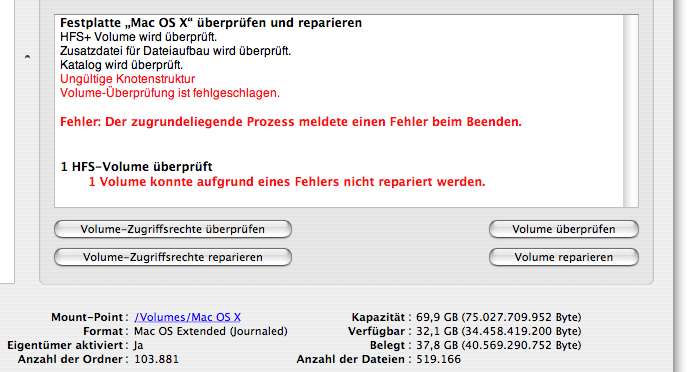Screen dimensions: 688x372
Task: Open the /Volumes/Mac OS X mount point link
Action: coord(187,317)
